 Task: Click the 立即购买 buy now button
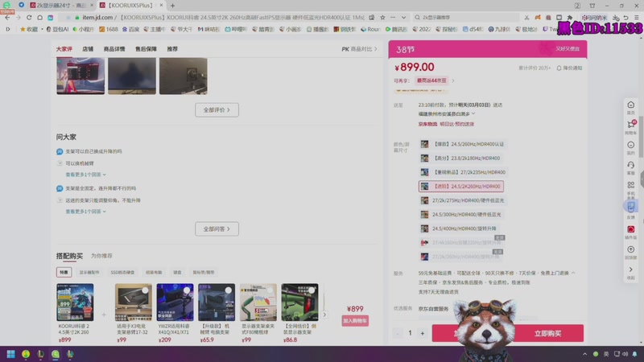point(547,334)
